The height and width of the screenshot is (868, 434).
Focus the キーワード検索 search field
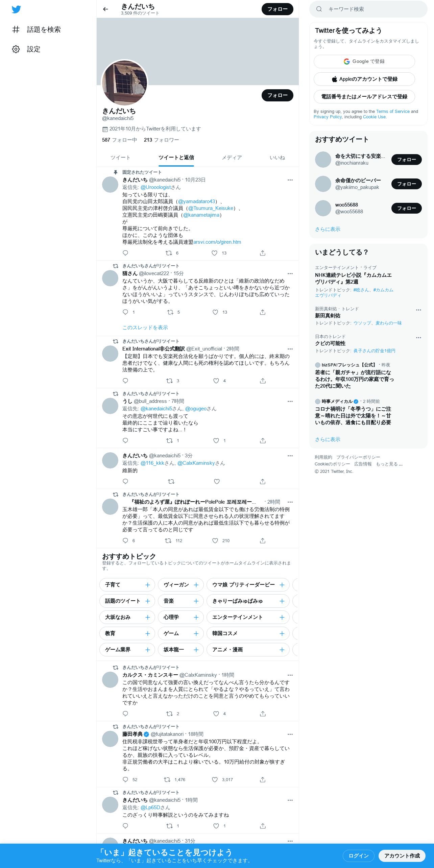tap(368, 9)
